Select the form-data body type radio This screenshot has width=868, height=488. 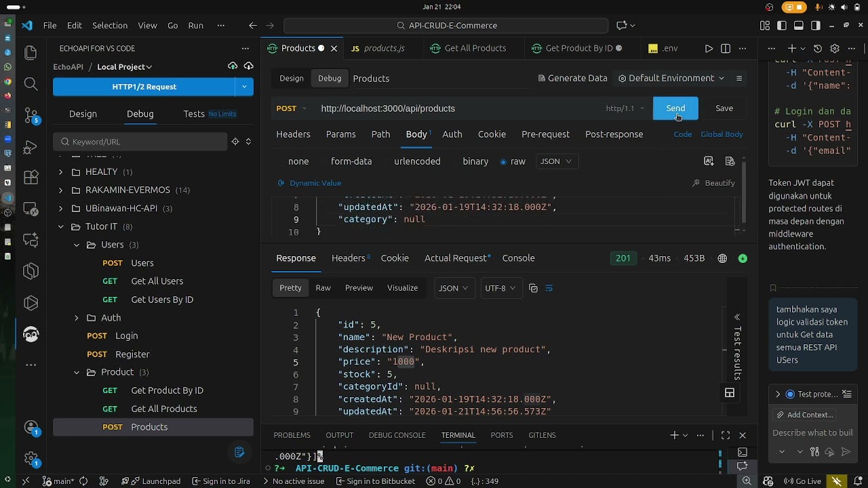pos(346,161)
